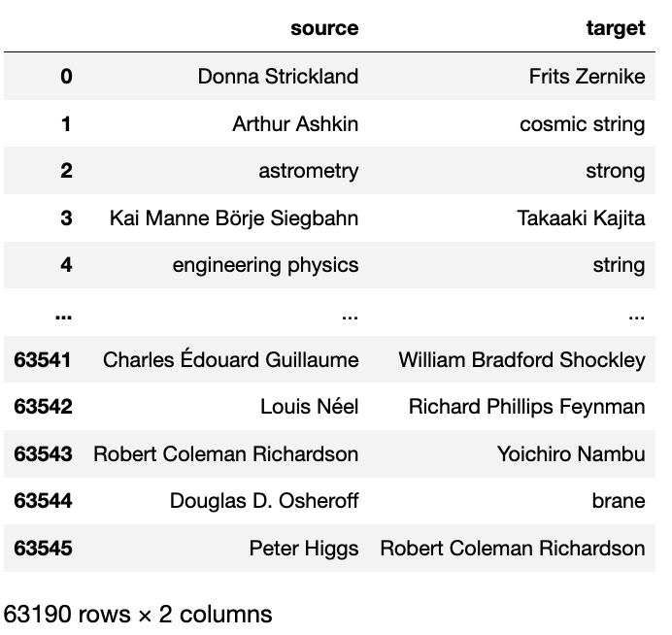Select the 'Yoichiro Nambu' cell
This screenshot has height=635, width=672.
click(571, 454)
